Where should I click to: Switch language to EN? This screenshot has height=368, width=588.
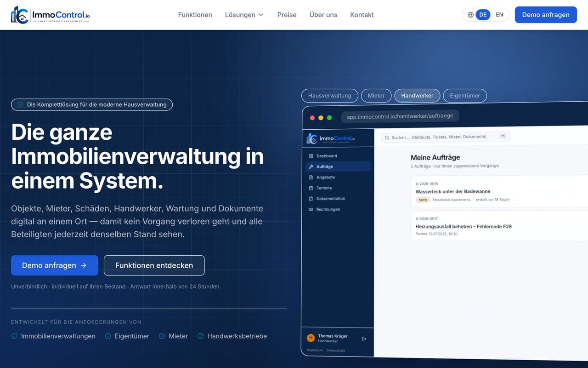tap(499, 15)
